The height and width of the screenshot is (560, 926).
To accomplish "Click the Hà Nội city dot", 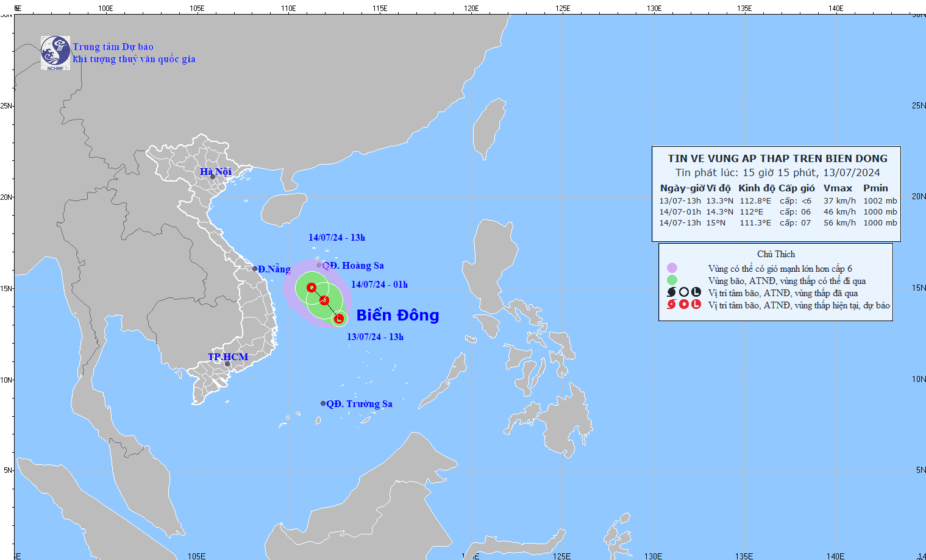I will [213, 177].
